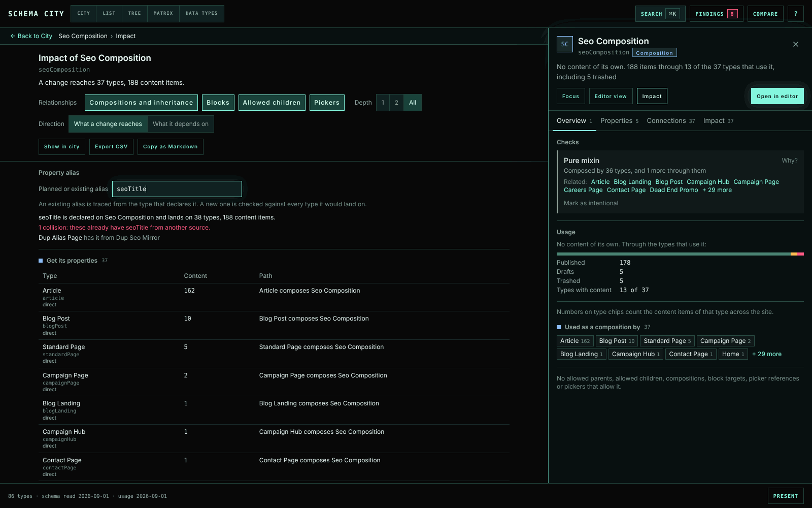Open Editor view in side panel
The image size is (812, 508).
(611, 96)
